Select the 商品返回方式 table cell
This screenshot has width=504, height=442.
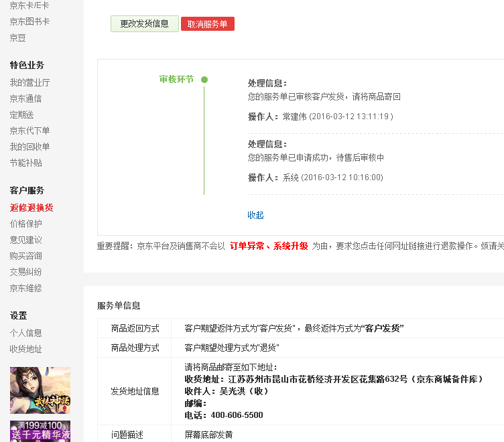(135, 328)
